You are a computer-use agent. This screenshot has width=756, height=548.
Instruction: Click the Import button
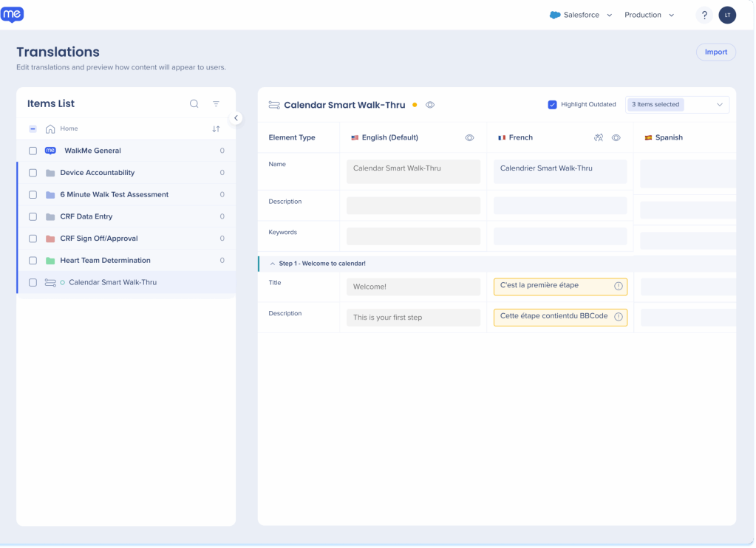pos(715,52)
